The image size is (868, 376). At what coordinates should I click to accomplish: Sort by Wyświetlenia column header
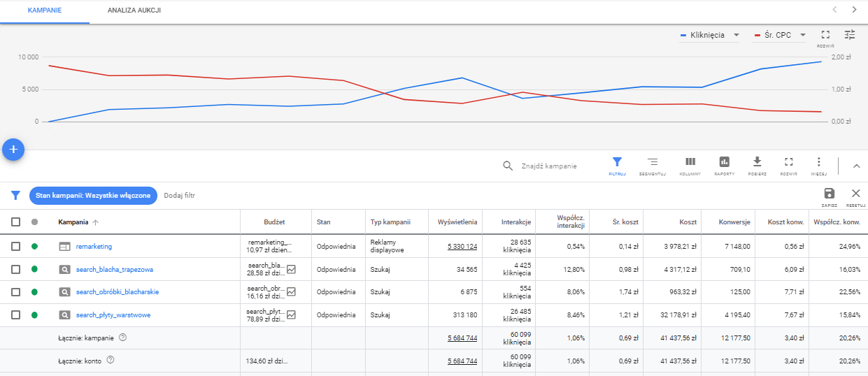tap(457, 222)
